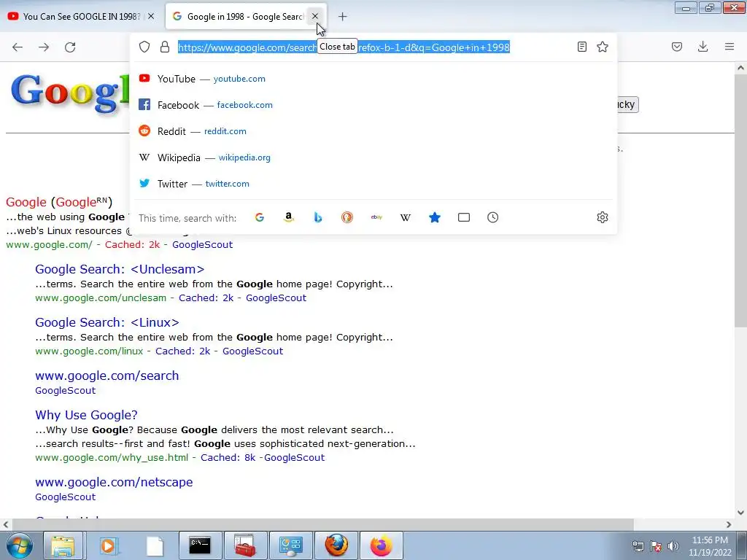747x560 pixels.
Task: Search history with clock icon
Action: tap(492, 217)
